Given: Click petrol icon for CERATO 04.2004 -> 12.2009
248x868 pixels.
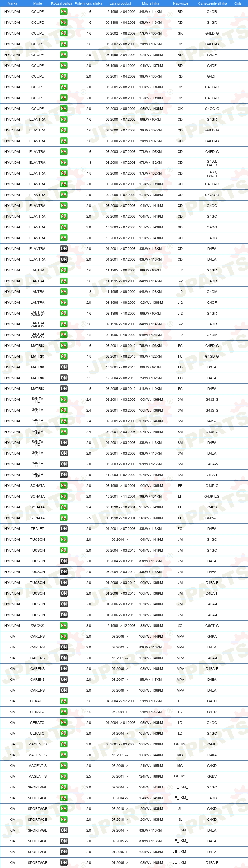Looking at the screenshot, I should (63, 701).
